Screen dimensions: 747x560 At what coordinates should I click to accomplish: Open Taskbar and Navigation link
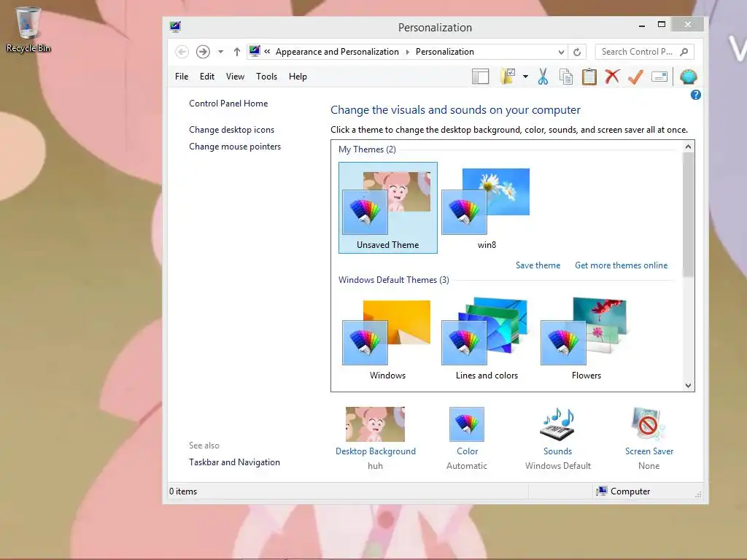(x=234, y=462)
